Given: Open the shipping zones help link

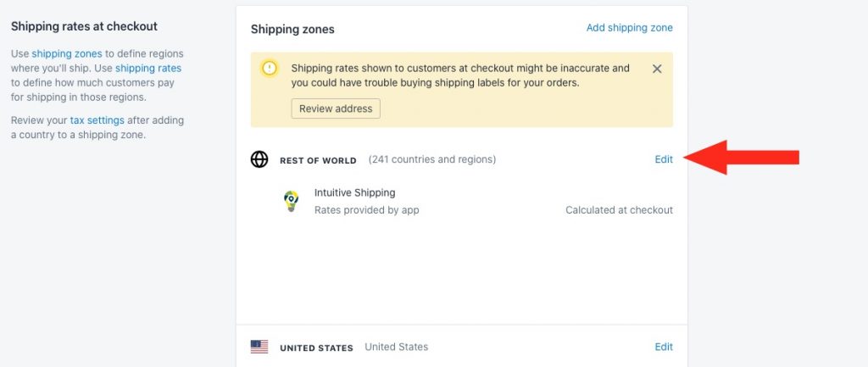Looking at the screenshot, I should 67,53.
